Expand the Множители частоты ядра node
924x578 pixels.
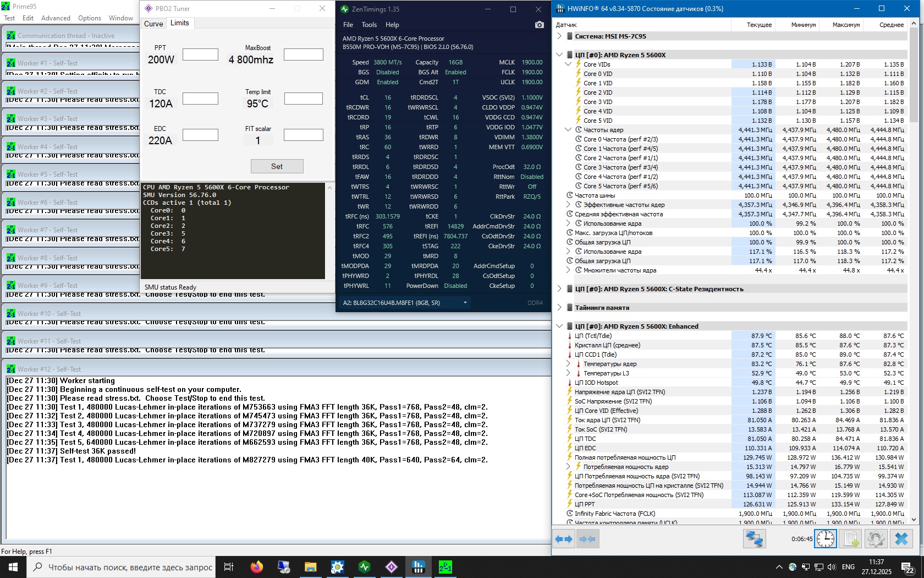coord(568,270)
